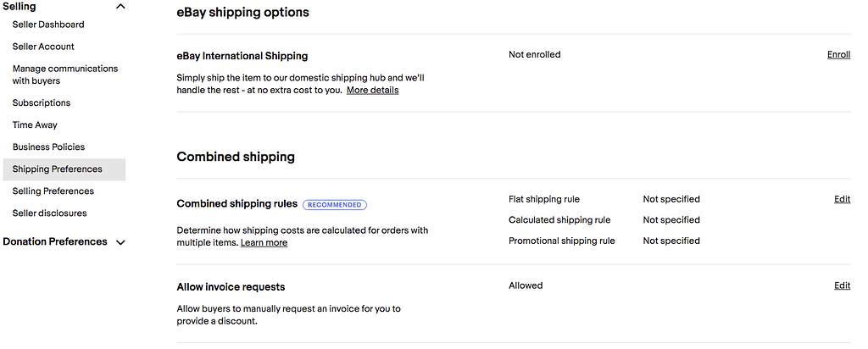
Task: Expand the Donation Preferences section
Action: 120,242
